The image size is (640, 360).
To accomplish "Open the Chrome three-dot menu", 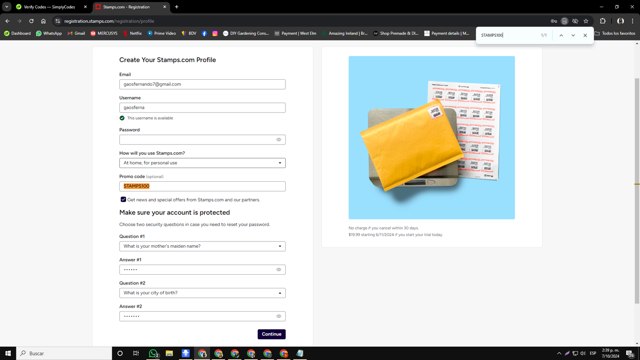I will point(633,21).
